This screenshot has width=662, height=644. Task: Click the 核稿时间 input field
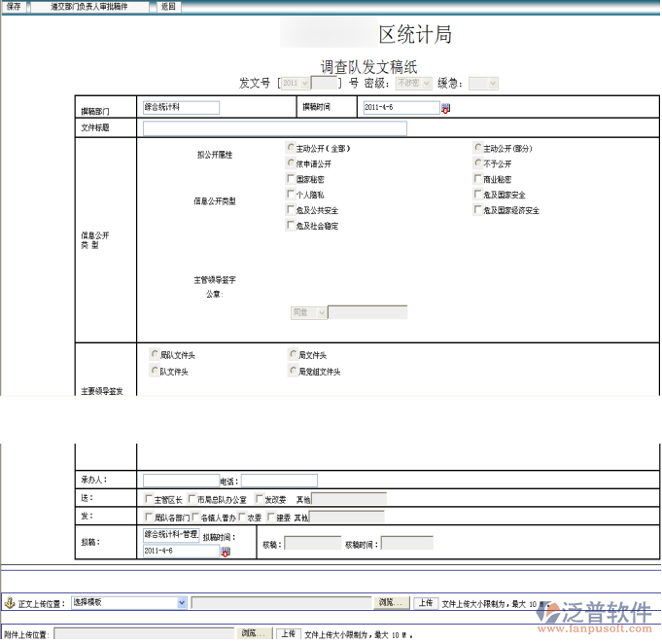[407, 544]
